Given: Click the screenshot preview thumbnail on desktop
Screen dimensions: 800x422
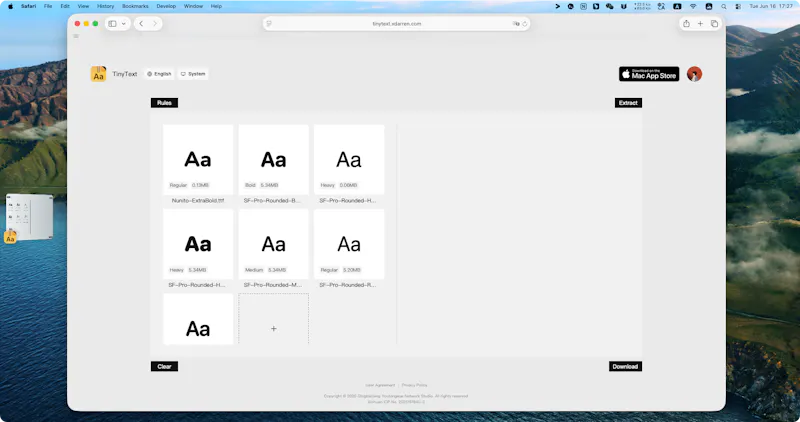Looking at the screenshot, I should [29, 217].
